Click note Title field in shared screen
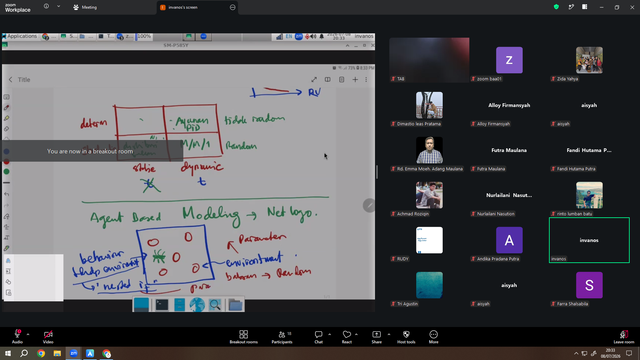 click(24, 80)
